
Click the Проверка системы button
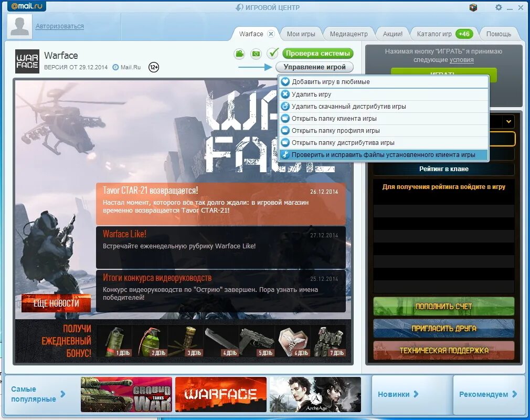click(317, 53)
